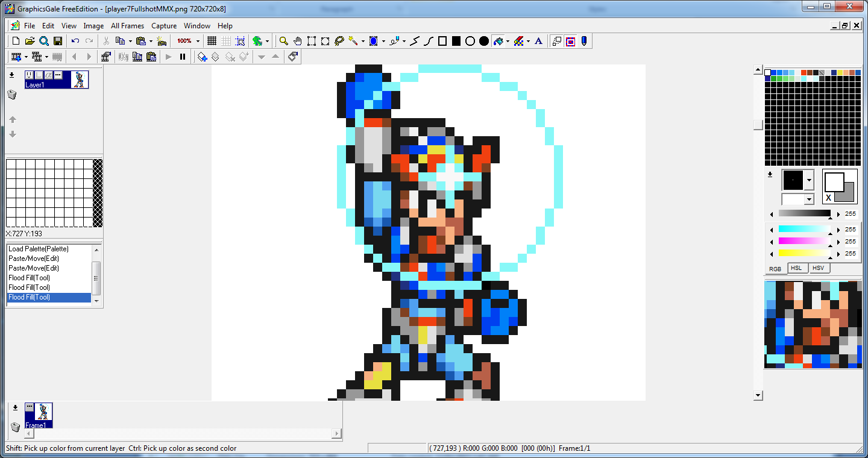Select the Magic Wand tool
This screenshot has height=458, width=868.
point(353,41)
